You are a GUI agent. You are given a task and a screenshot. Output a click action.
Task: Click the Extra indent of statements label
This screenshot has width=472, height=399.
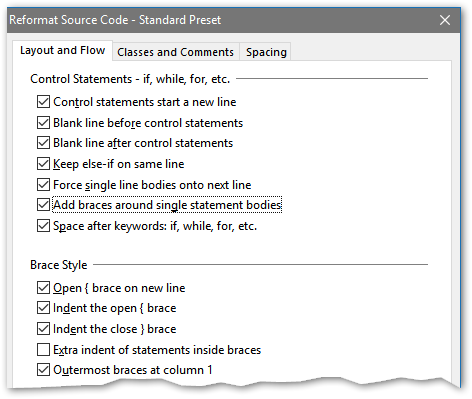click(157, 350)
